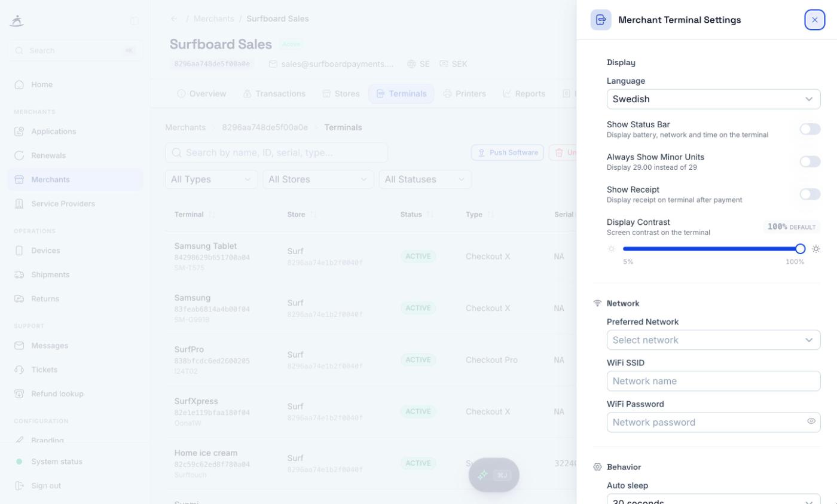This screenshot has width=837, height=504.
Task: Click Merchants in the top breadcrumb
Action: [x=213, y=19]
